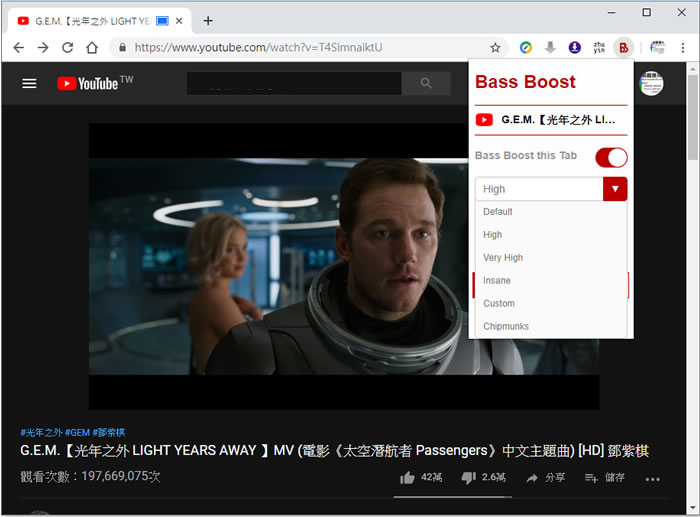The height and width of the screenshot is (517, 700).
Task: Reload the page with the refresh icon
Action: [x=67, y=47]
